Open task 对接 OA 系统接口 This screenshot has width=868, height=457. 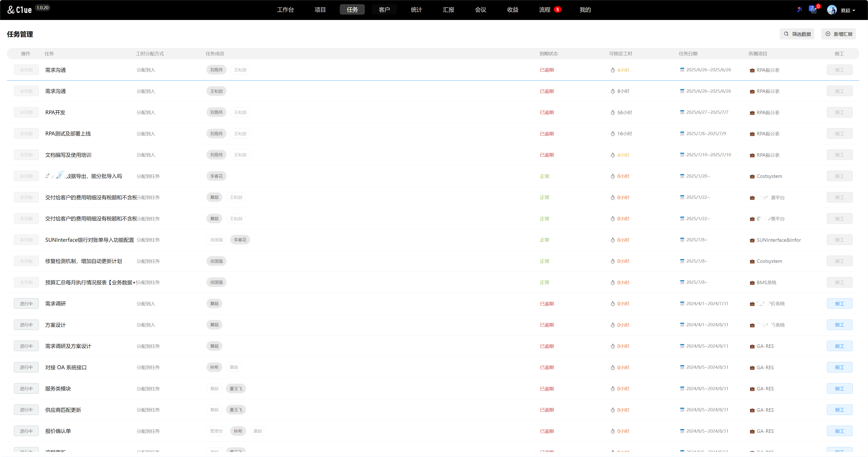pyautogui.click(x=66, y=367)
